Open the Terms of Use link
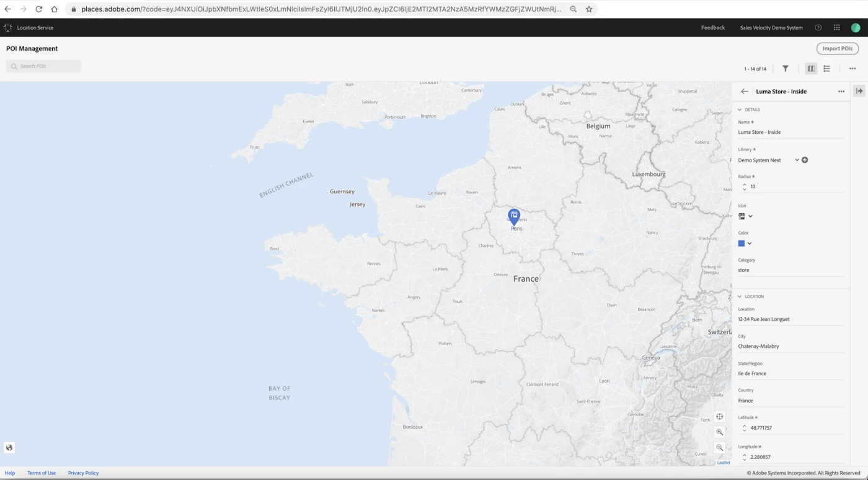This screenshot has width=868, height=480. [42, 473]
